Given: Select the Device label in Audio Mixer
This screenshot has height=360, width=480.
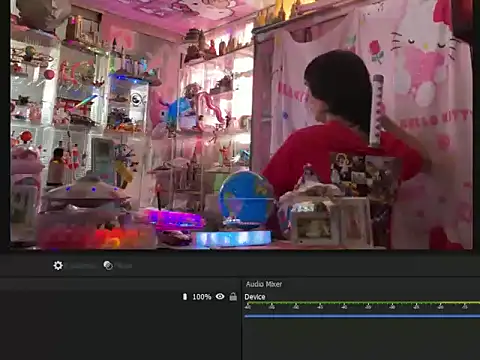Looking at the screenshot, I should tap(255, 297).
